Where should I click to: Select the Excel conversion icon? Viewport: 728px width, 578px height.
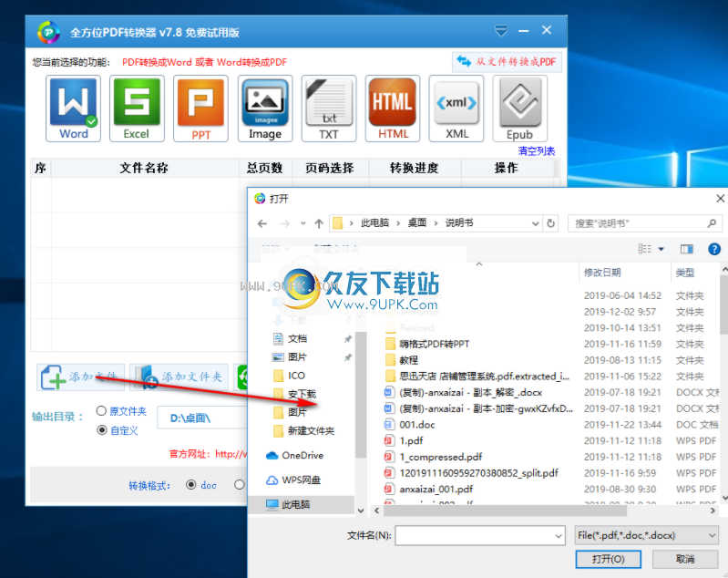(137, 108)
